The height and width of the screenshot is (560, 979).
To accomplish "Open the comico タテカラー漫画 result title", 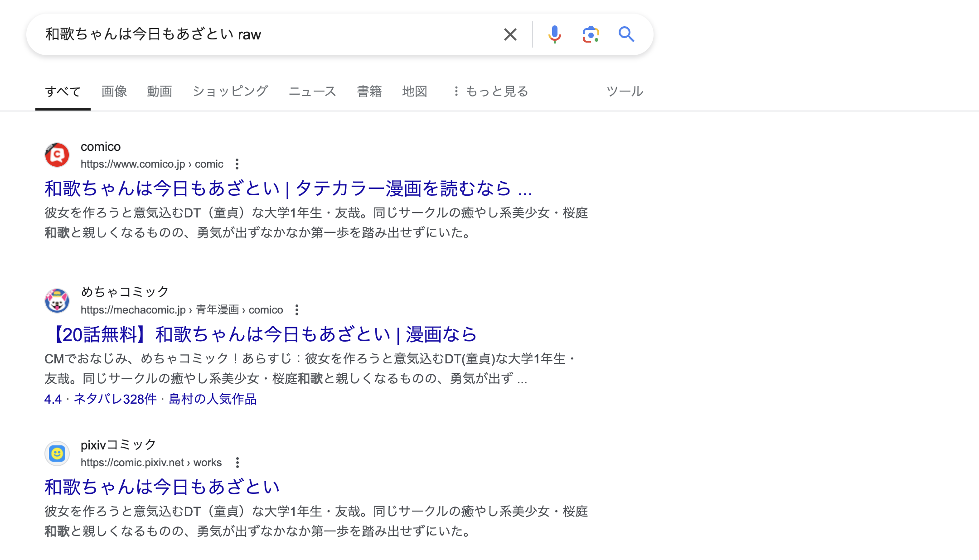I will pyautogui.click(x=288, y=188).
